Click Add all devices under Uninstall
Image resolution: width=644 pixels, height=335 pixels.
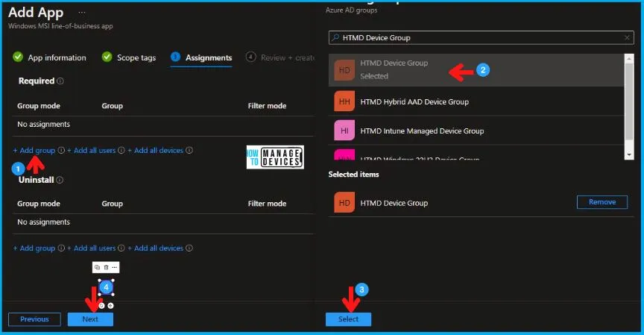(x=156, y=248)
